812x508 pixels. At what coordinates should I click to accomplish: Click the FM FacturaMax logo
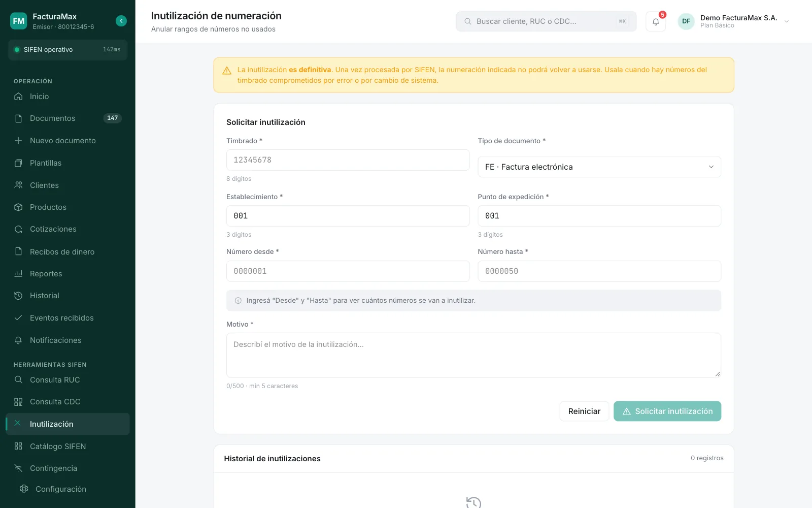click(19, 21)
